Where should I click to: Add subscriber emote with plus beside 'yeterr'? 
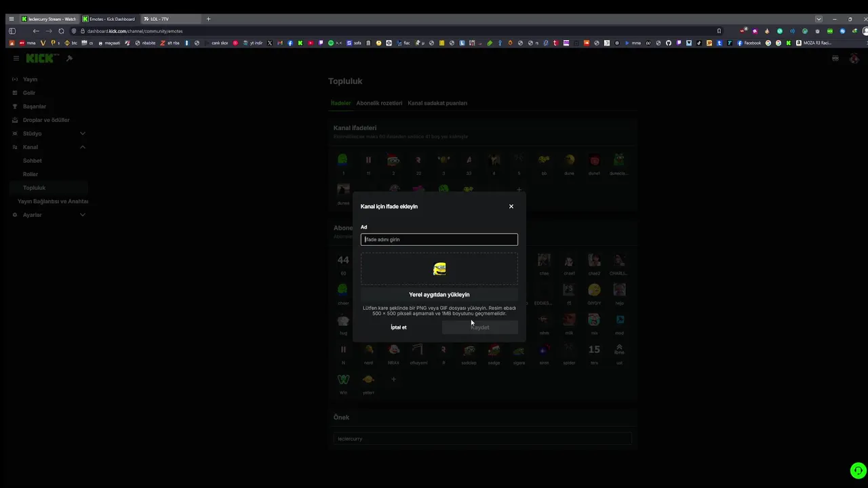click(393, 380)
